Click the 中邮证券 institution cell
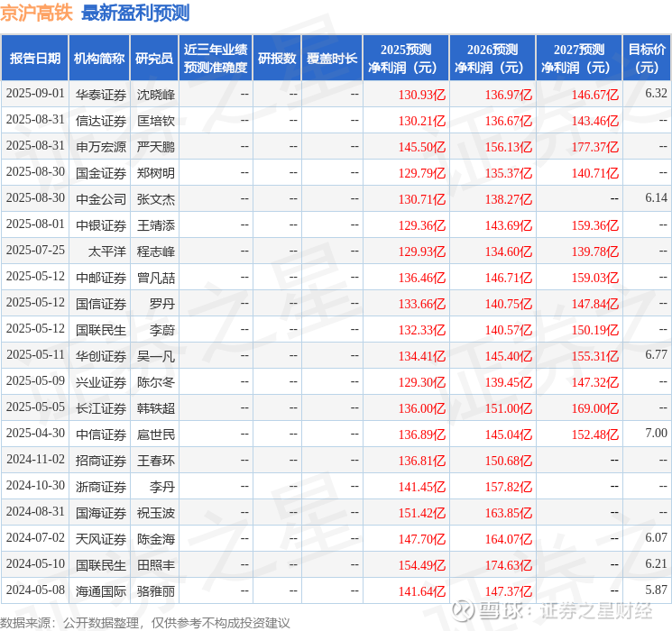The height and width of the screenshot is (631, 672). [x=101, y=278]
